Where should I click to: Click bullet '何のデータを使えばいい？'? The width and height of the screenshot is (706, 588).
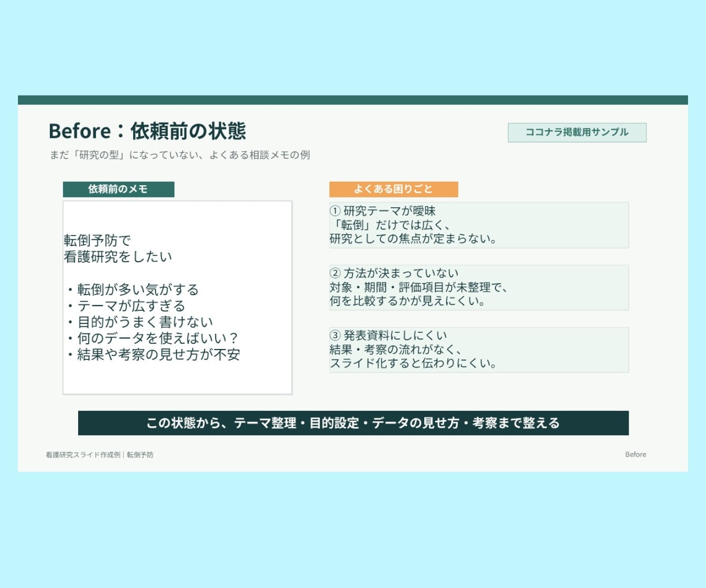tap(152, 338)
